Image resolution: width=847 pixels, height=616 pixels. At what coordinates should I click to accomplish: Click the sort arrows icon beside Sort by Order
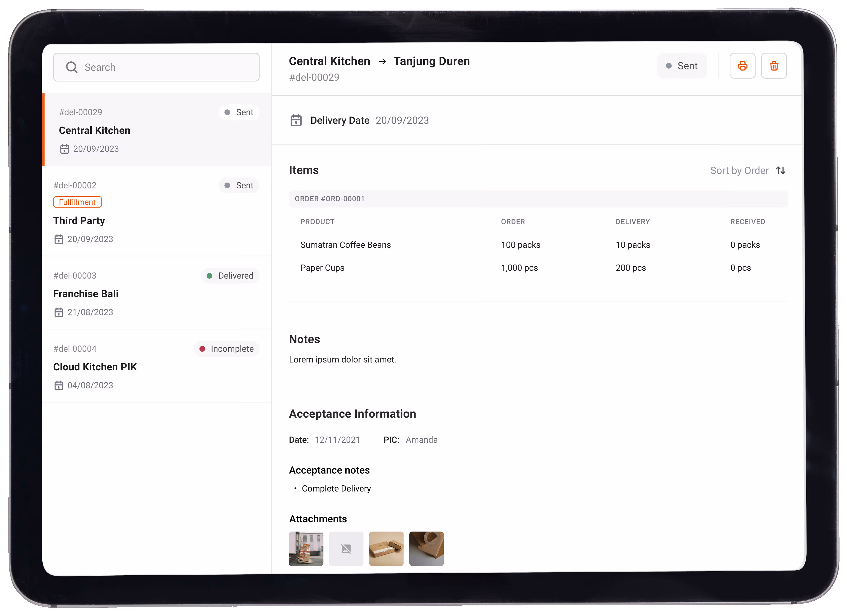tap(780, 170)
